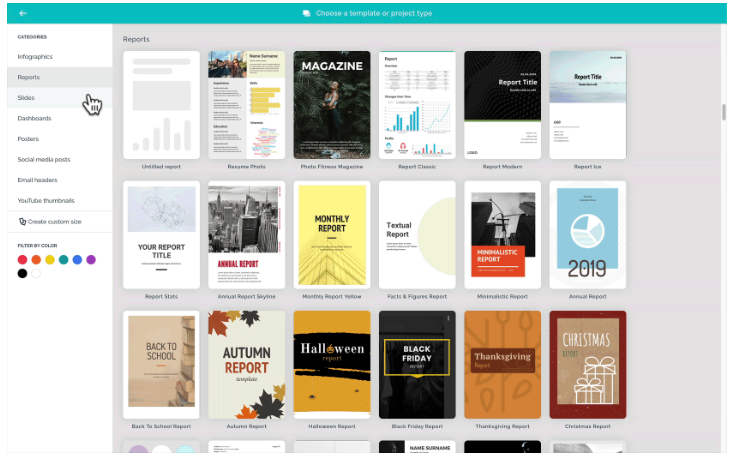Image resolution: width=736 pixels, height=460 pixels.
Task: Filter templates by white color
Action: [x=36, y=274]
